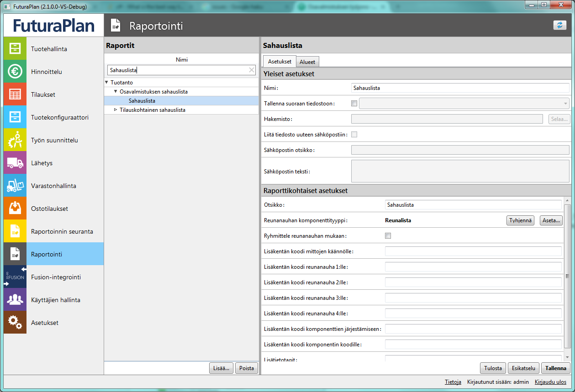This screenshot has height=392, width=575.
Task: Click the refresh icon in header
Action: [x=559, y=25]
